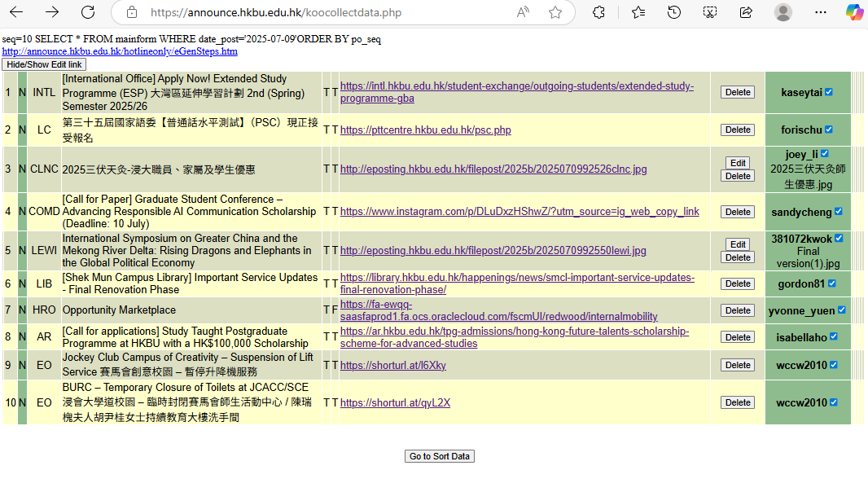
Task: Open pttcentre psc.php link
Action: 425,130
